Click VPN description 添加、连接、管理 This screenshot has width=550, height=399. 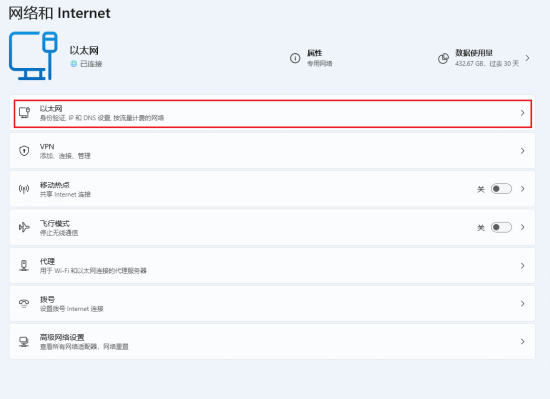tap(65, 156)
